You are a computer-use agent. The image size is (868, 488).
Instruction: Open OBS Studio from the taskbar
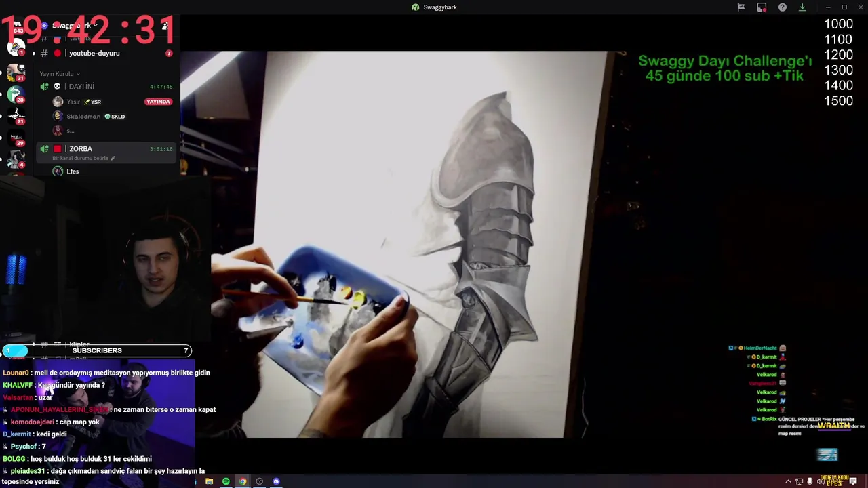(259, 481)
